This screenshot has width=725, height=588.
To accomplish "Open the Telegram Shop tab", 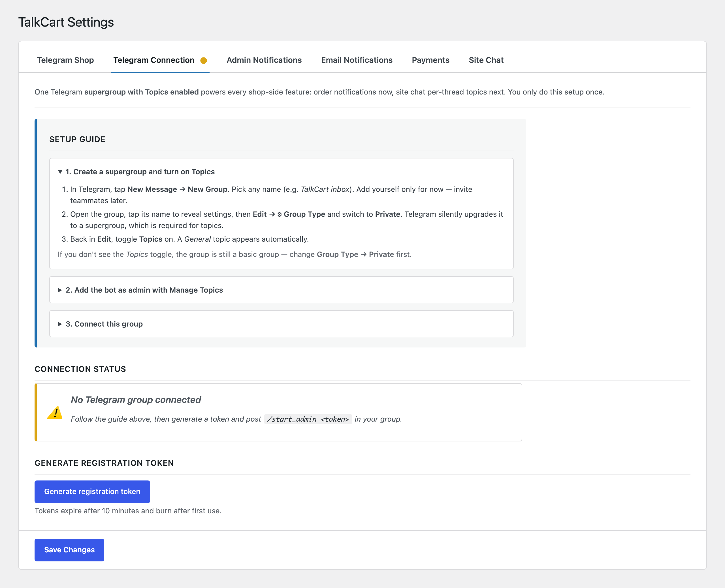I will tap(65, 60).
